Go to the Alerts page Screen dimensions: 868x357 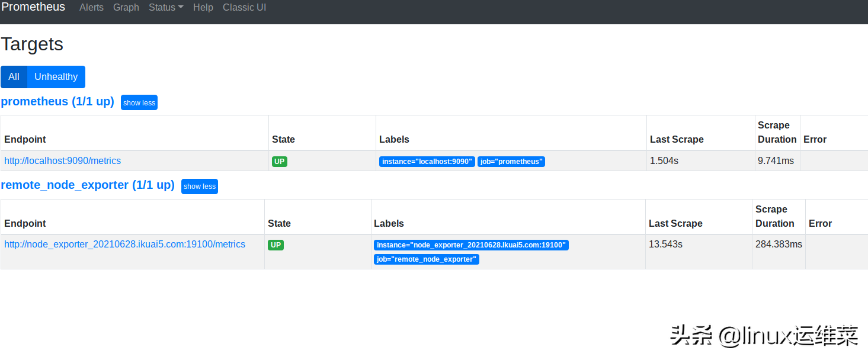click(91, 8)
